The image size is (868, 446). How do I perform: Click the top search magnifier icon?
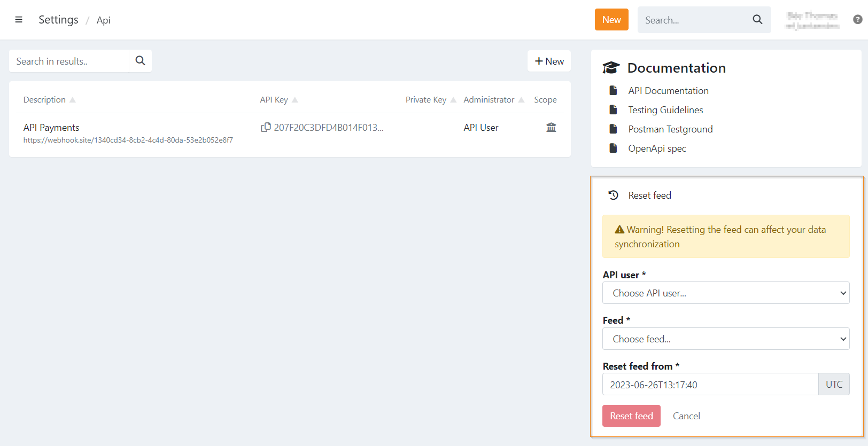point(757,20)
